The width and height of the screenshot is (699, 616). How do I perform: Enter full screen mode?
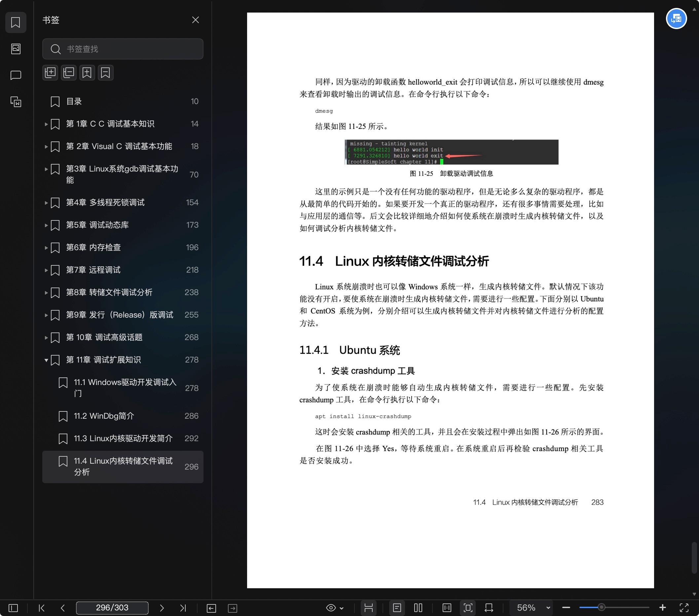pyautogui.click(x=684, y=608)
